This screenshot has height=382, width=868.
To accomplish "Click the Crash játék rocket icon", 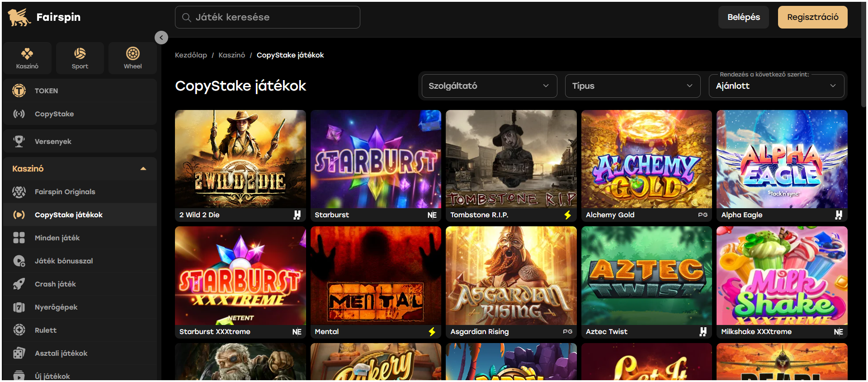I will click(x=19, y=284).
